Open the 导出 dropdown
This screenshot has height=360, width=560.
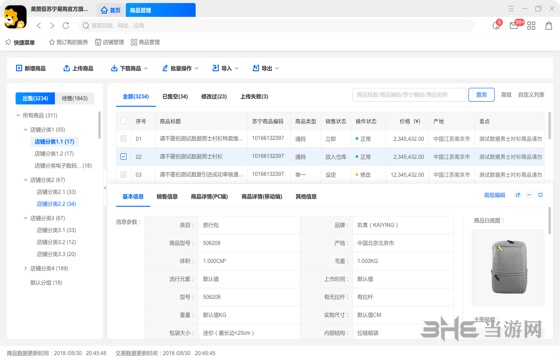pos(266,68)
